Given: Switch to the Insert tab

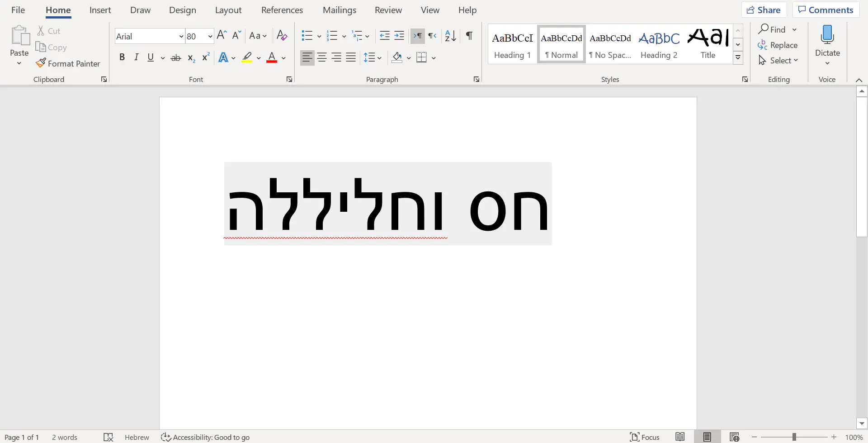Looking at the screenshot, I should (100, 10).
